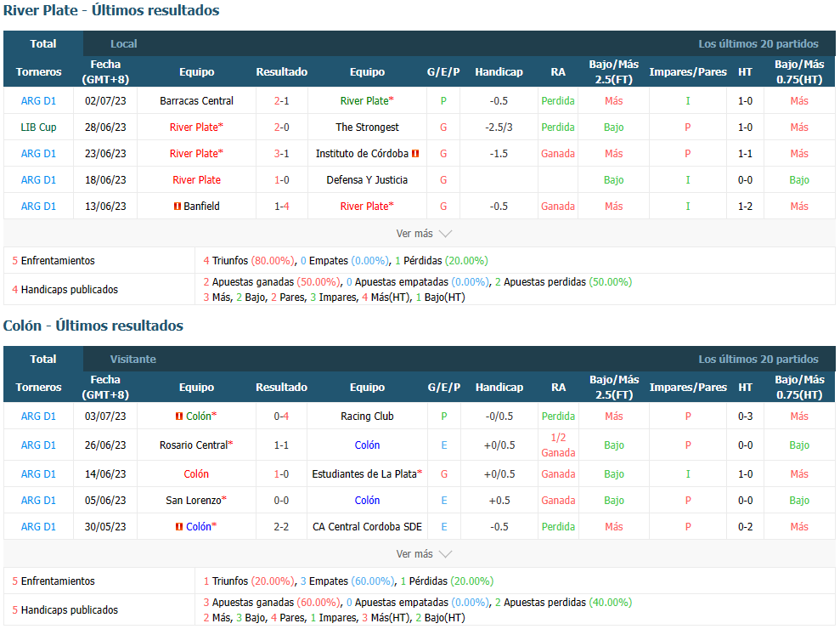840x629 pixels.
Task: Click the 0-4 result versus Racing Club
Action: tap(282, 416)
